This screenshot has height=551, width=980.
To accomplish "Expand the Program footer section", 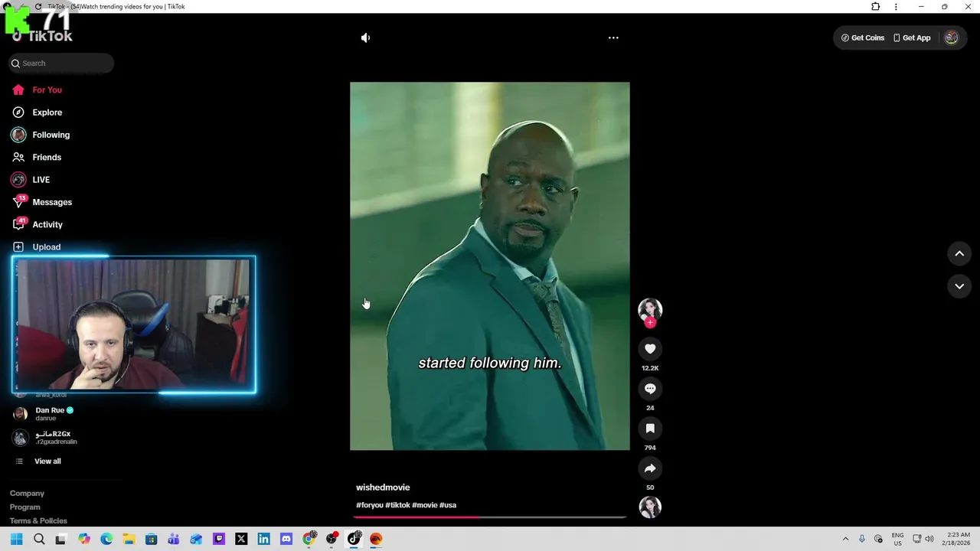I will coord(25,507).
